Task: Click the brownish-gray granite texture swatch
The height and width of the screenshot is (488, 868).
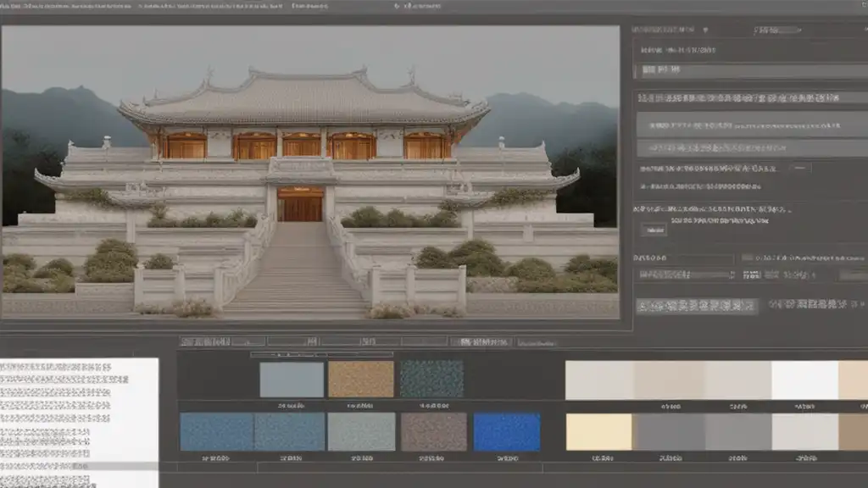Action: [433, 431]
